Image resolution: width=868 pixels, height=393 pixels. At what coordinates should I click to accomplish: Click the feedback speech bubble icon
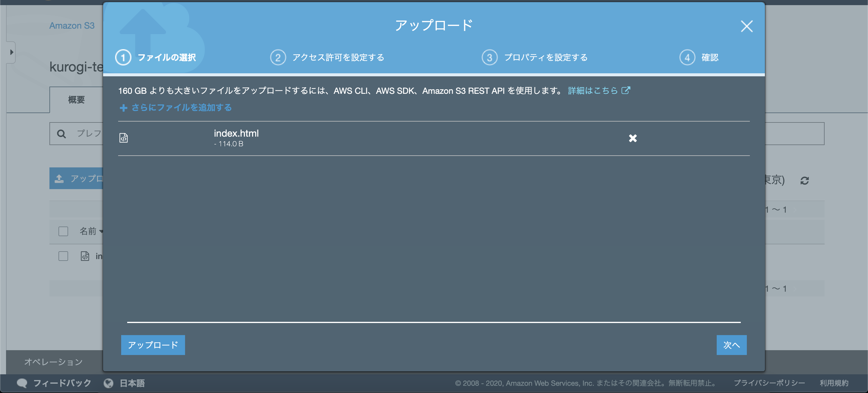click(x=22, y=383)
